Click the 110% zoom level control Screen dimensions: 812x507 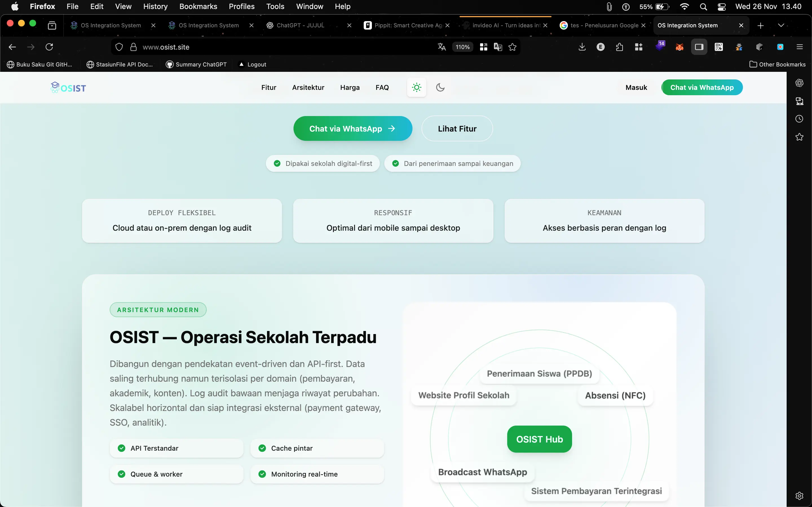(x=463, y=47)
